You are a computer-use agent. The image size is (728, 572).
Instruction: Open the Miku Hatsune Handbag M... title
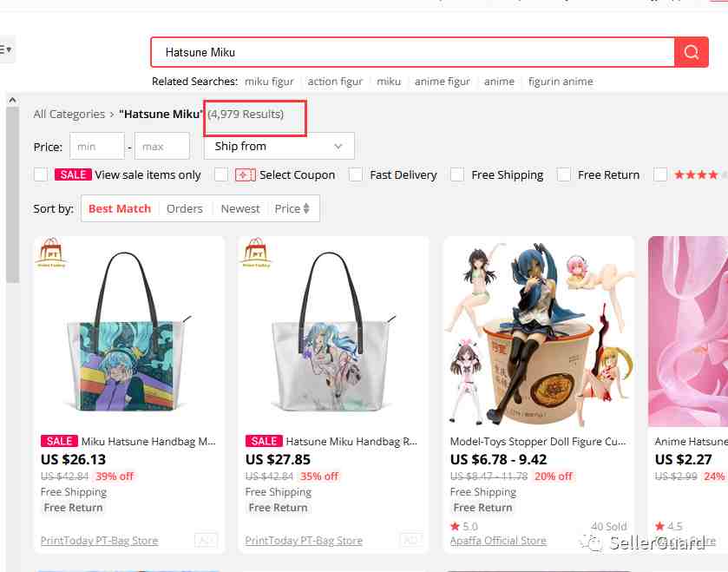point(148,441)
